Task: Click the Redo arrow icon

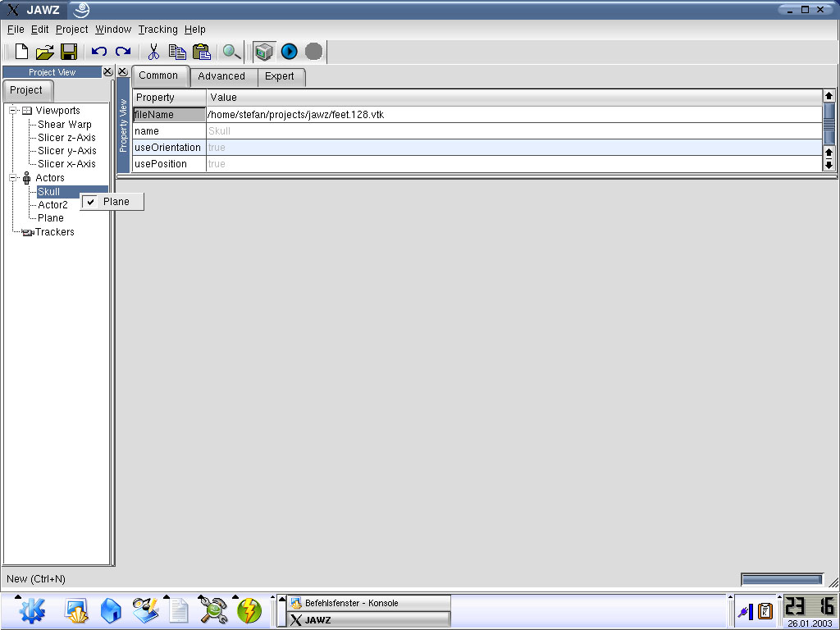Action: (123, 52)
